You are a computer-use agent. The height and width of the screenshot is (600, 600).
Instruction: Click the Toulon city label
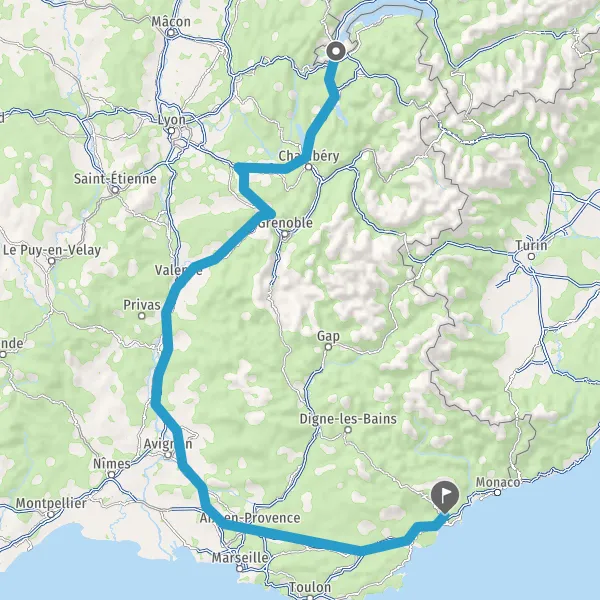click(x=310, y=587)
